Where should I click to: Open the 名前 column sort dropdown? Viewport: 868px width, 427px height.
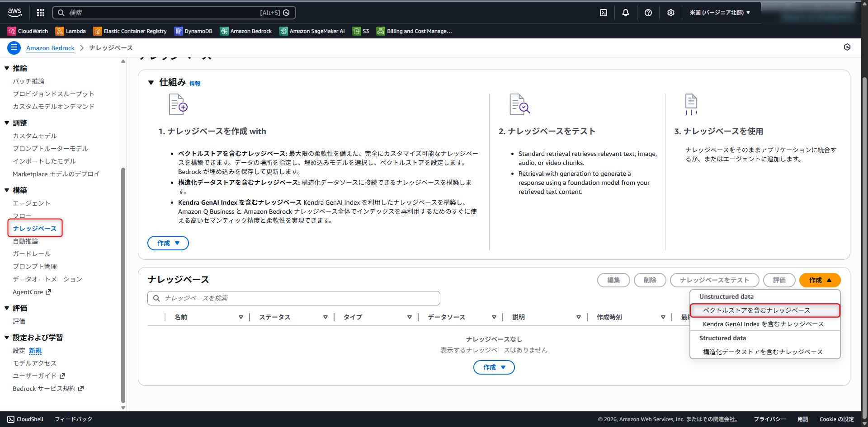coord(241,317)
